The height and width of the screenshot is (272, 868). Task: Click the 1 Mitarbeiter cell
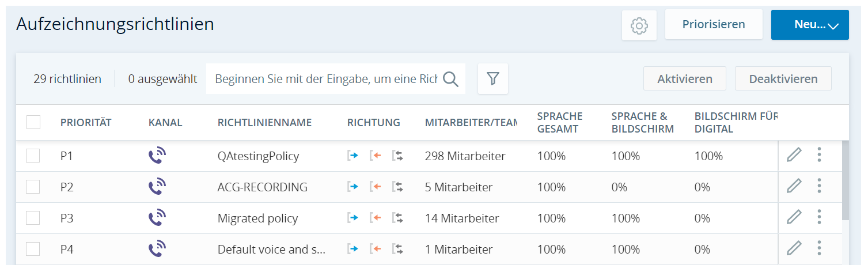click(x=459, y=249)
